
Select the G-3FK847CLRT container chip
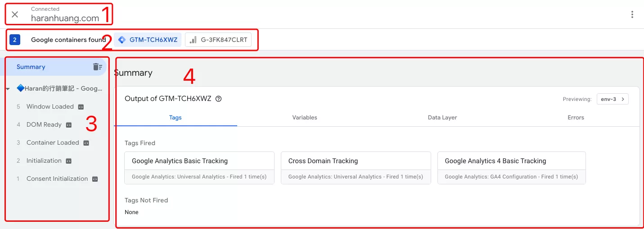(218, 40)
